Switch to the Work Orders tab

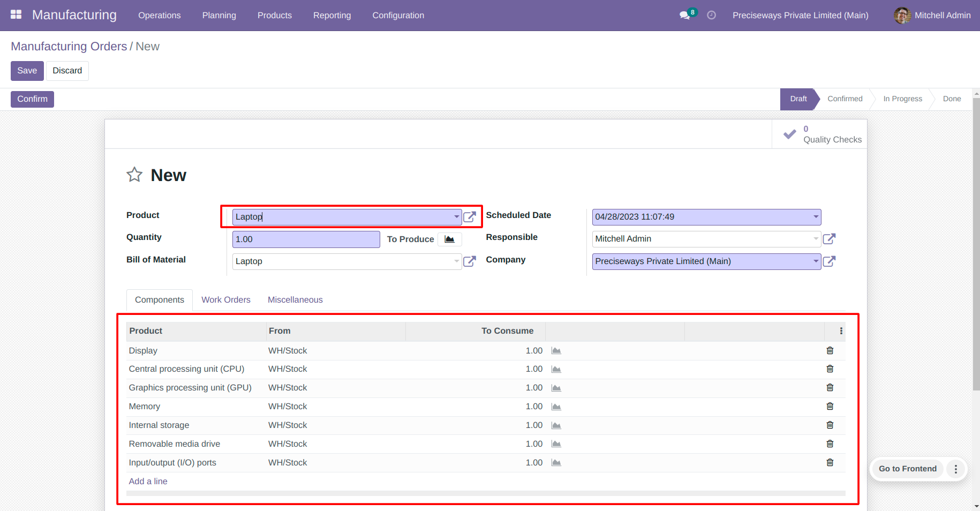point(226,300)
